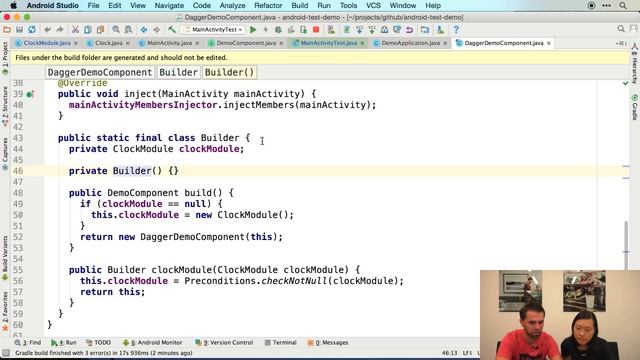Viewport: 640px width, 360px height.
Task: Click the Replace icon in toolbar
Action: (128, 29)
